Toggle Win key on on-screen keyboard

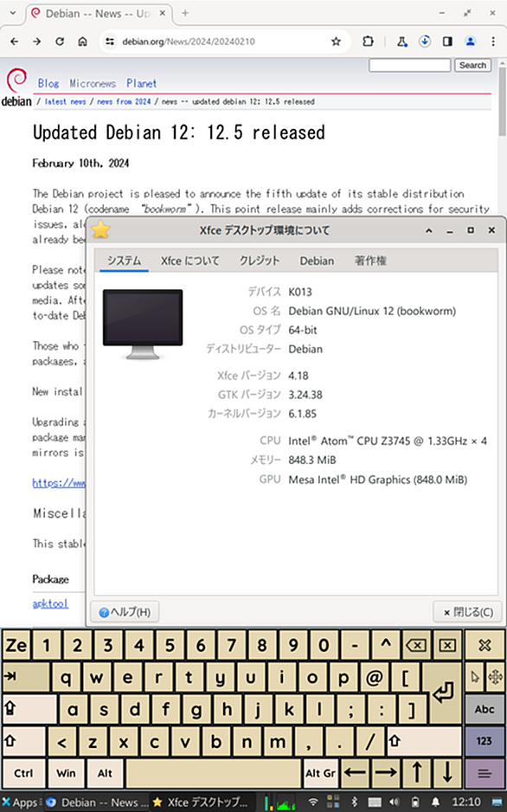pos(66,773)
